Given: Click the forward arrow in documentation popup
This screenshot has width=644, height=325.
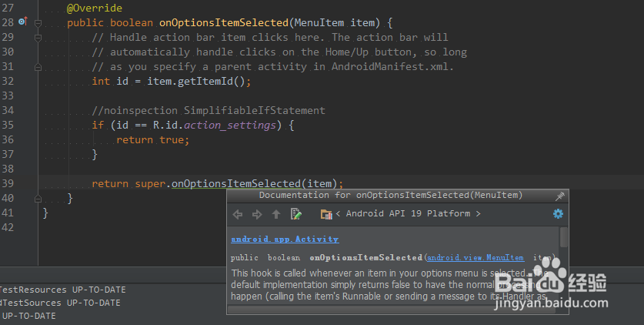Looking at the screenshot, I should (x=257, y=214).
